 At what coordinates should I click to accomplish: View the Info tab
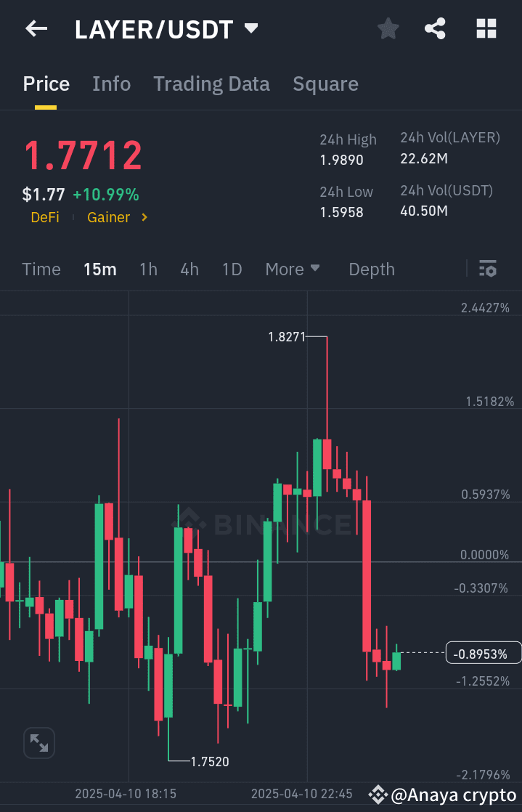(x=111, y=84)
